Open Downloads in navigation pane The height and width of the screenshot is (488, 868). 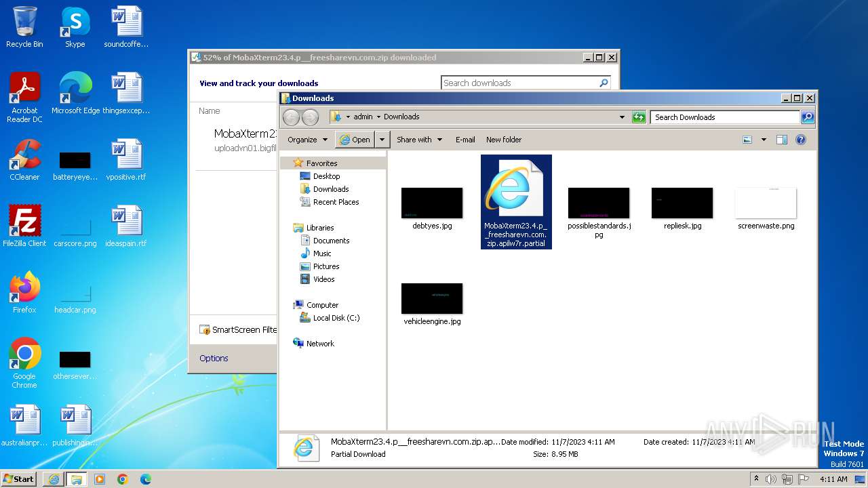[x=331, y=189]
